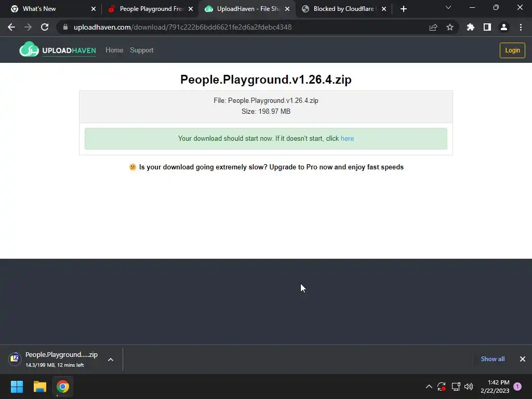Open the notification center badge

point(517,387)
